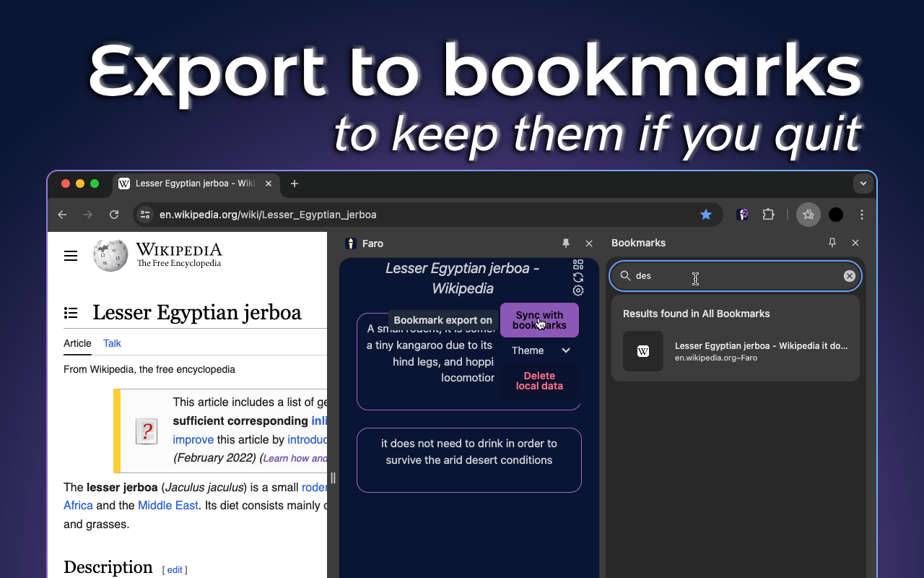Pin the Bookmarks side panel

pos(832,243)
